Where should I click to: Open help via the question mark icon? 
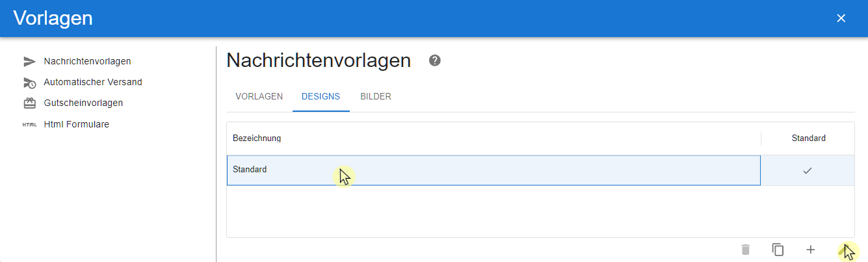(x=435, y=60)
